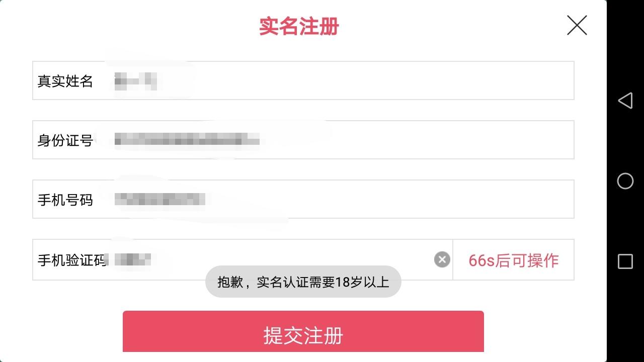Select the 真实姓名 label text

coord(65,81)
